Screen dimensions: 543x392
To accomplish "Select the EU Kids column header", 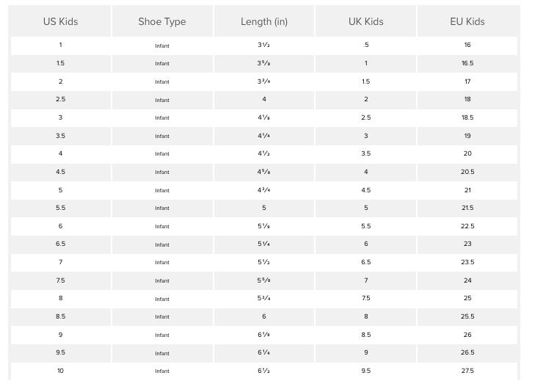I will point(467,22).
